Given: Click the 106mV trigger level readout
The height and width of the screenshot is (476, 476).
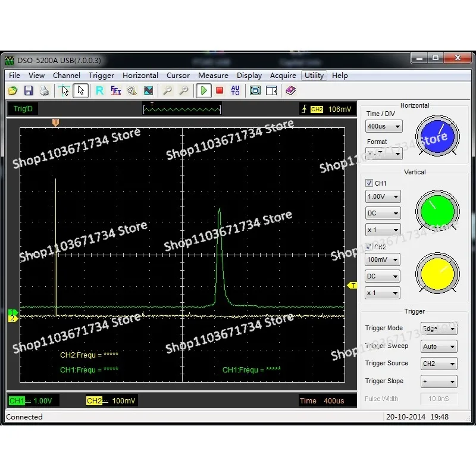Looking at the screenshot, I should click(x=339, y=109).
